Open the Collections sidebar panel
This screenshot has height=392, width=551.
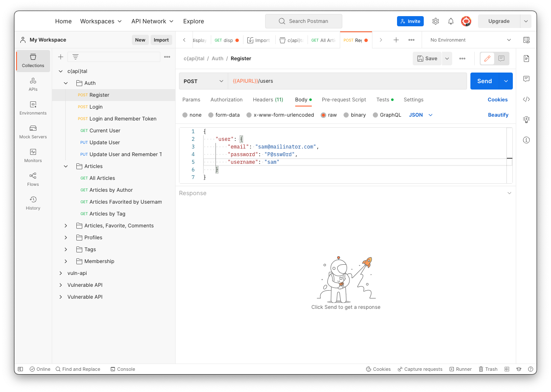tap(33, 61)
